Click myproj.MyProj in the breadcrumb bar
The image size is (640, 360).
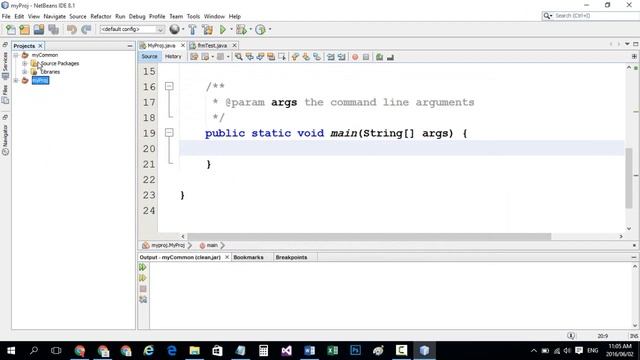tap(168, 245)
